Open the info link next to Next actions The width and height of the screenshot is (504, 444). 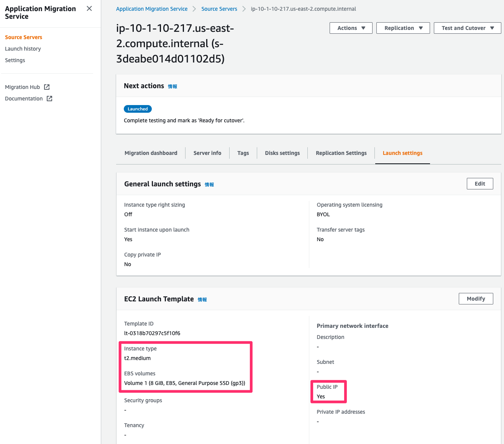point(172,87)
